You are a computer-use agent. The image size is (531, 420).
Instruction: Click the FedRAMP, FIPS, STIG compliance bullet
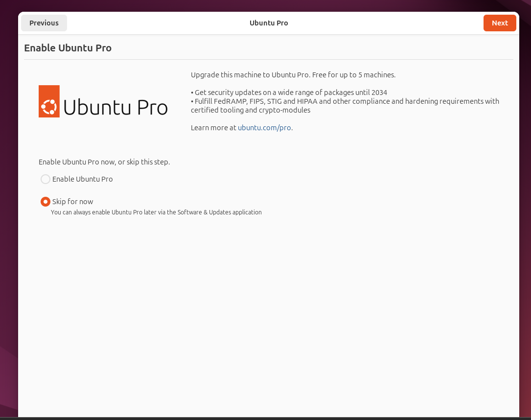(x=345, y=106)
